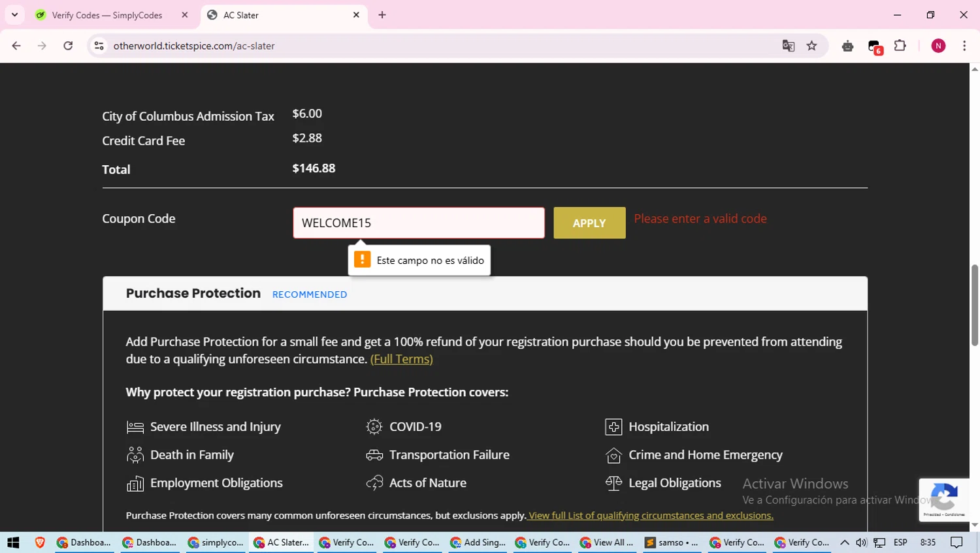Click the Legal Obligations scales icon
The width and height of the screenshot is (980, 553).
[x=613, y=483]
